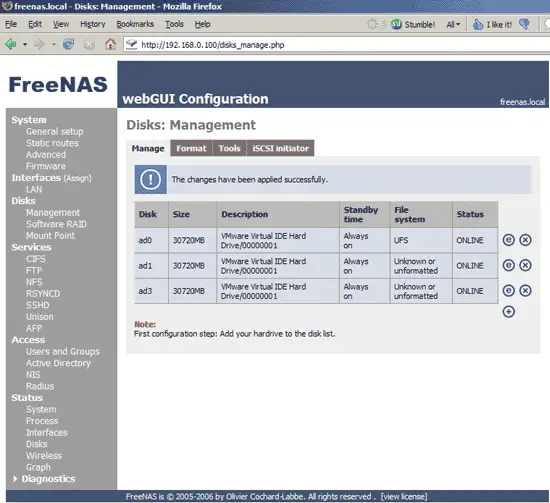Open General setup in the sidebar
Image resolution: width=550 pixels, height=503 pixels.
tap(55, 132)
